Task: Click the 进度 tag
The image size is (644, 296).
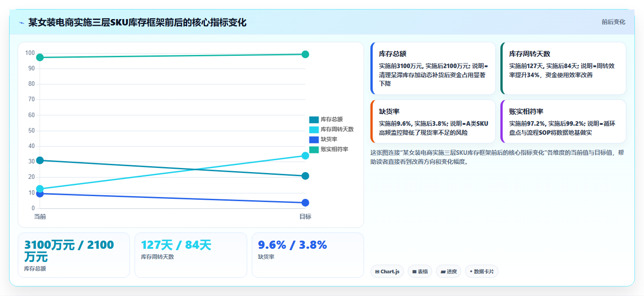Action: pos(449,271)
